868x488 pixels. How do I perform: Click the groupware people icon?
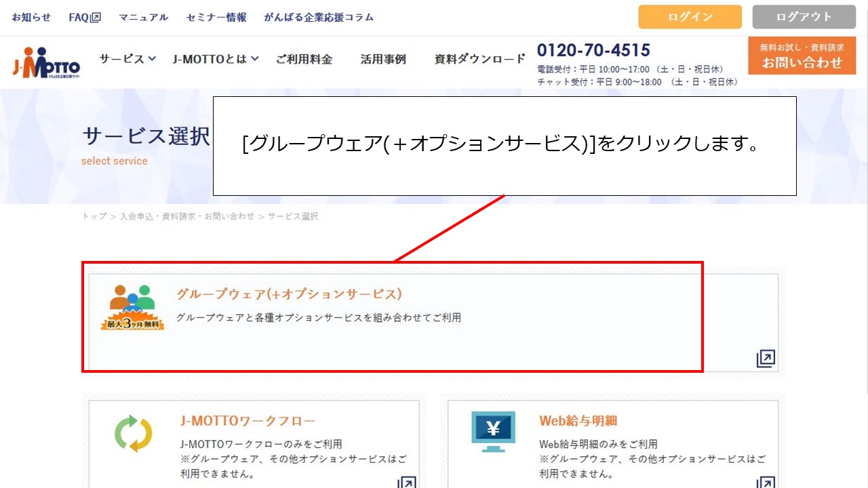(132, 307)
